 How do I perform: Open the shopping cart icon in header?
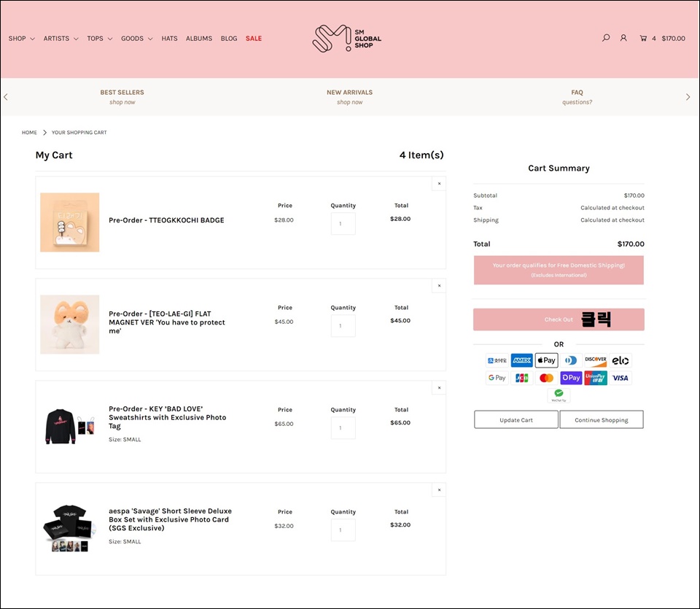(x=643, y=39)
